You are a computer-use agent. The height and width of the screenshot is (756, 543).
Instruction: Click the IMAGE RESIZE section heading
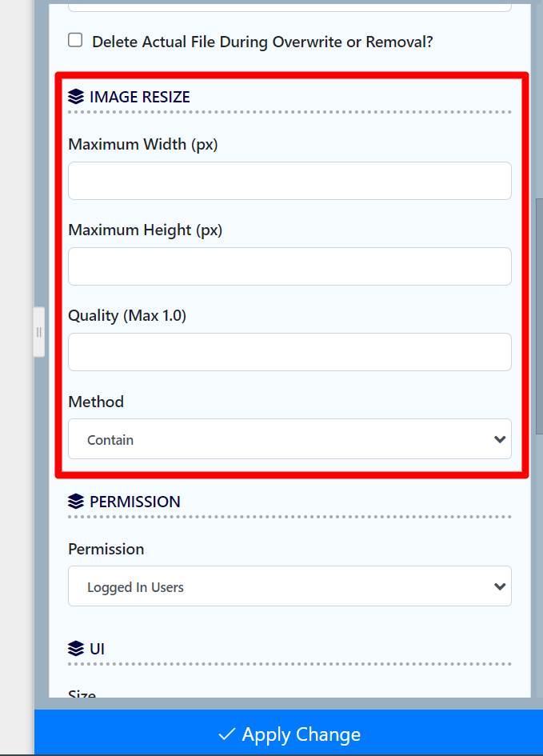click(139, 97)
